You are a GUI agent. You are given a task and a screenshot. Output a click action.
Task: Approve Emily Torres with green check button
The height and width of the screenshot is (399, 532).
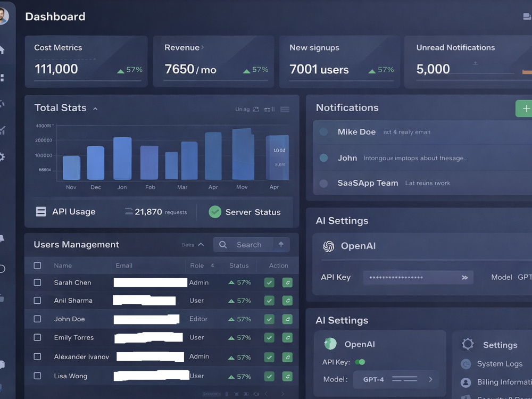click(269, 338)
